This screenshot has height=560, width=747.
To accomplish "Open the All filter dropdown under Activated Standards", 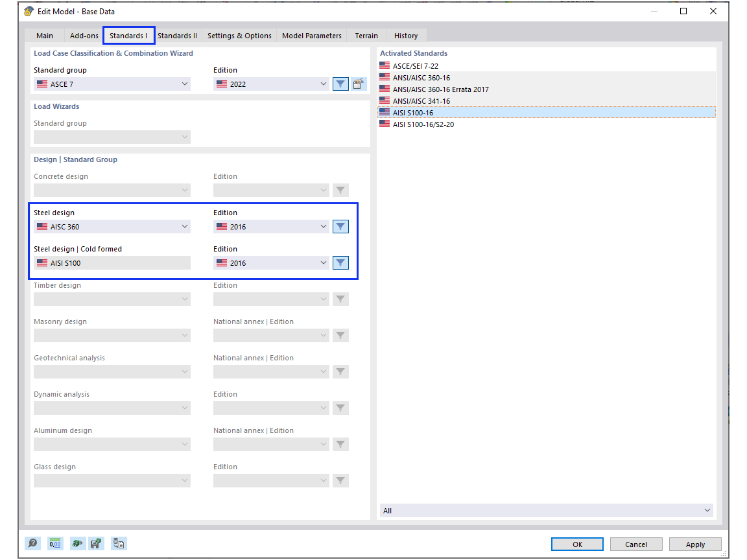I will point(547,511).
